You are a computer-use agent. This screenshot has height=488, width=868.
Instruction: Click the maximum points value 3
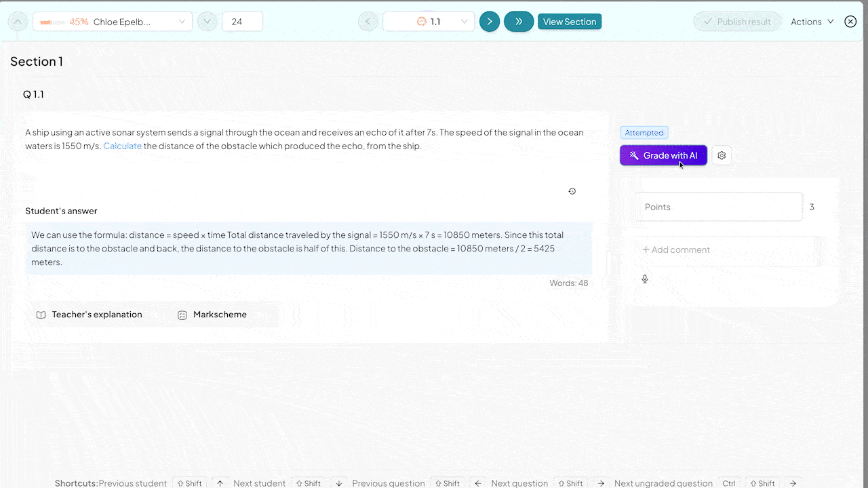coord(812,207)
